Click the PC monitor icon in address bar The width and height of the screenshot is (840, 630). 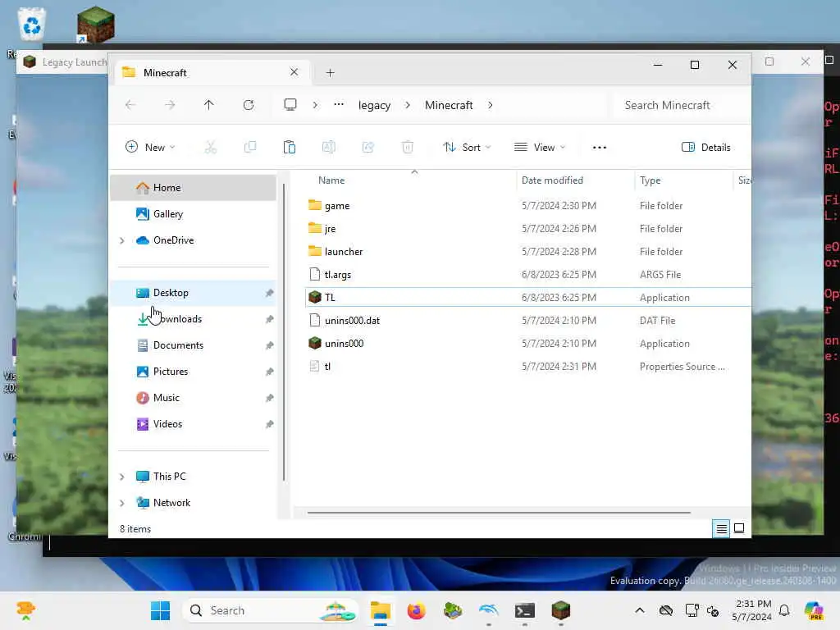[x=290, y=104]
